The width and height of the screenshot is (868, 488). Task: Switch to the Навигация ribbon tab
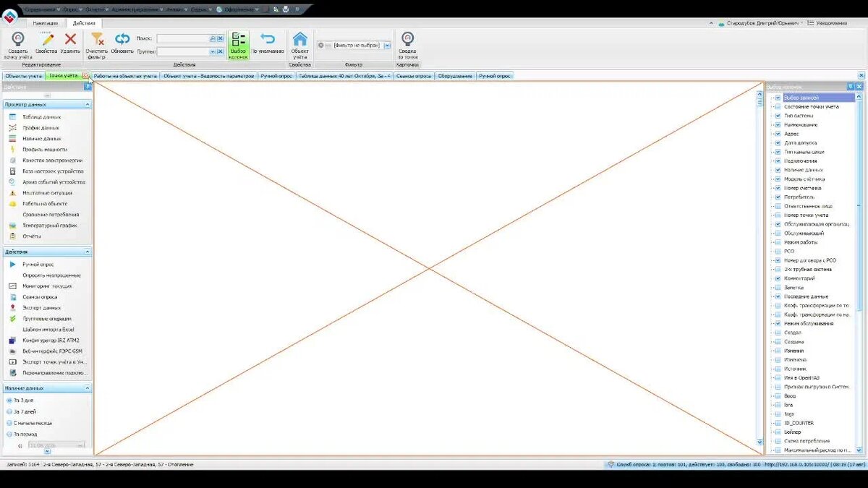(46, 23)
